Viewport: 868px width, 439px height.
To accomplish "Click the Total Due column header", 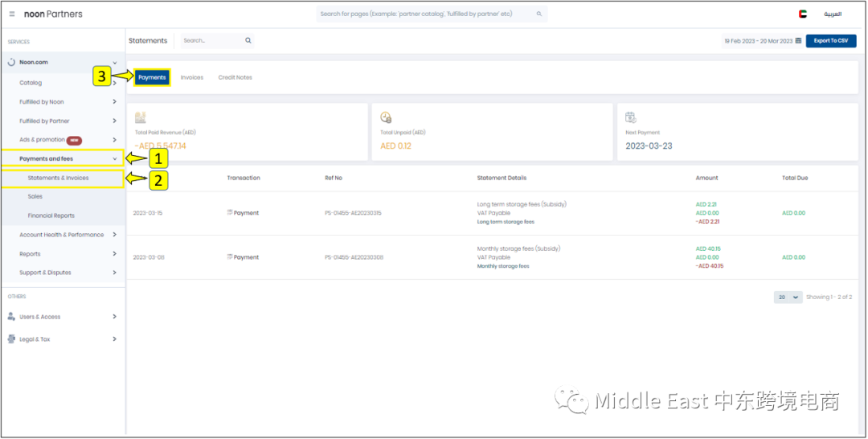I will [x=795, y=178].
